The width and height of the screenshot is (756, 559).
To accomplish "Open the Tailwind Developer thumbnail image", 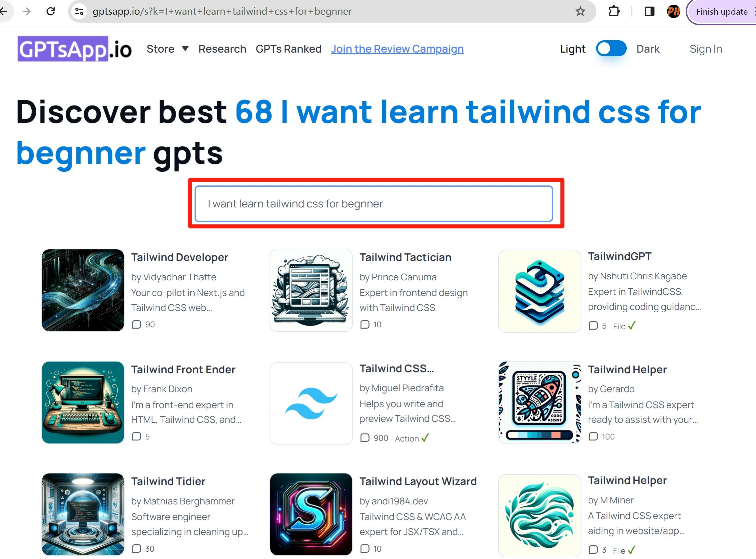I will [x=83, y=290].
